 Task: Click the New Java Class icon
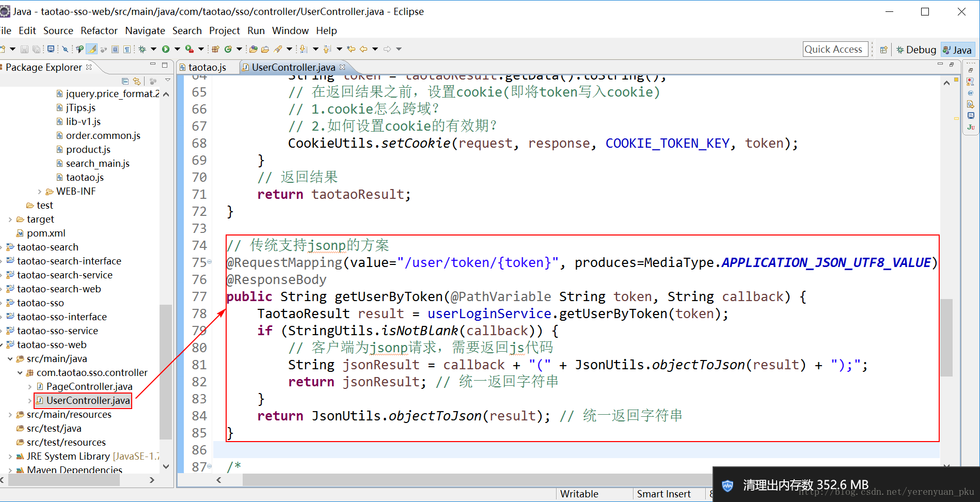[x=228, y=49]
